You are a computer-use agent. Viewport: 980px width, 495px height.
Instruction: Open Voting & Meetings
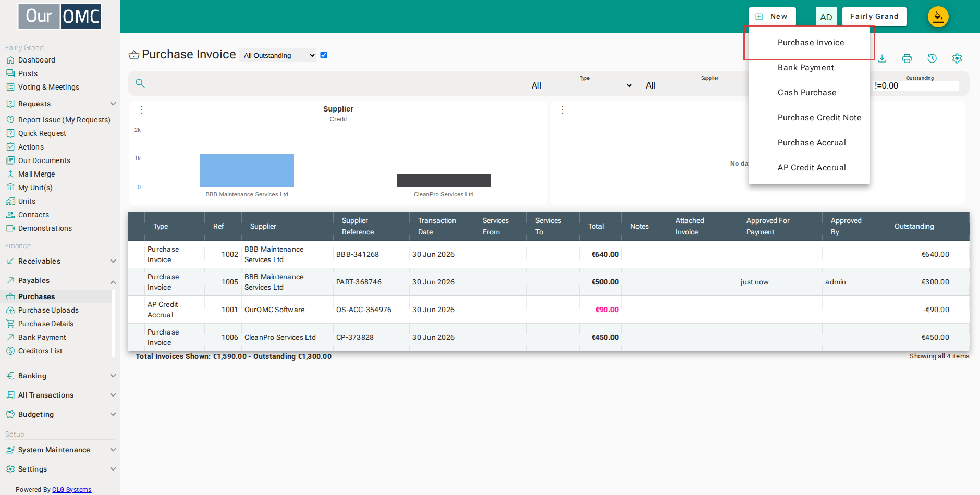48,87
